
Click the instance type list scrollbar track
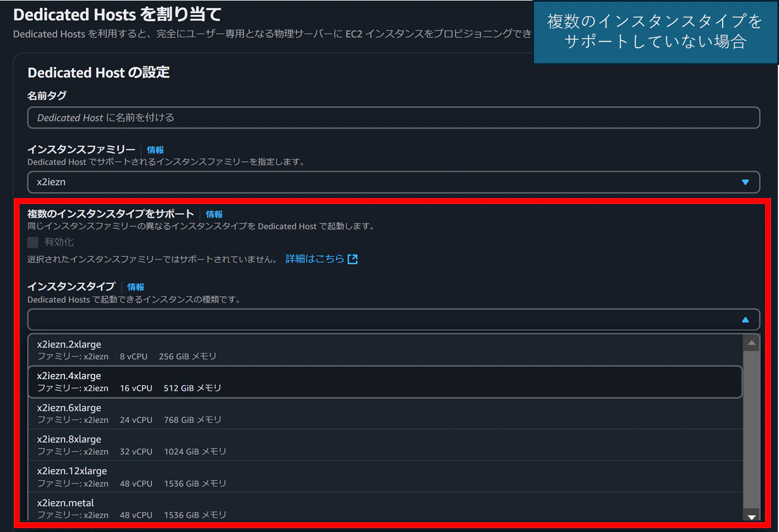point(751,430)
